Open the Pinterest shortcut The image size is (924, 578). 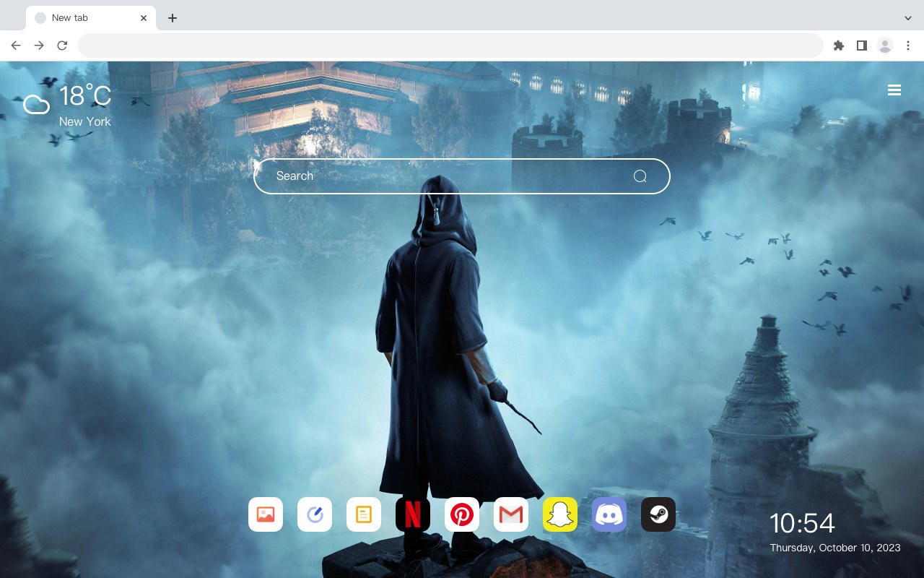click(462, 514)
